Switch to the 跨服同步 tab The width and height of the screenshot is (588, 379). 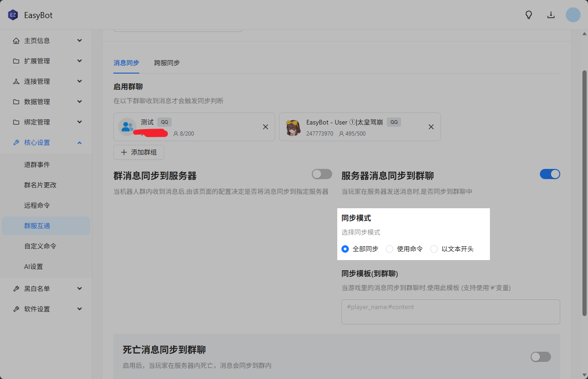pyautogui.click(x=167, y=63)
